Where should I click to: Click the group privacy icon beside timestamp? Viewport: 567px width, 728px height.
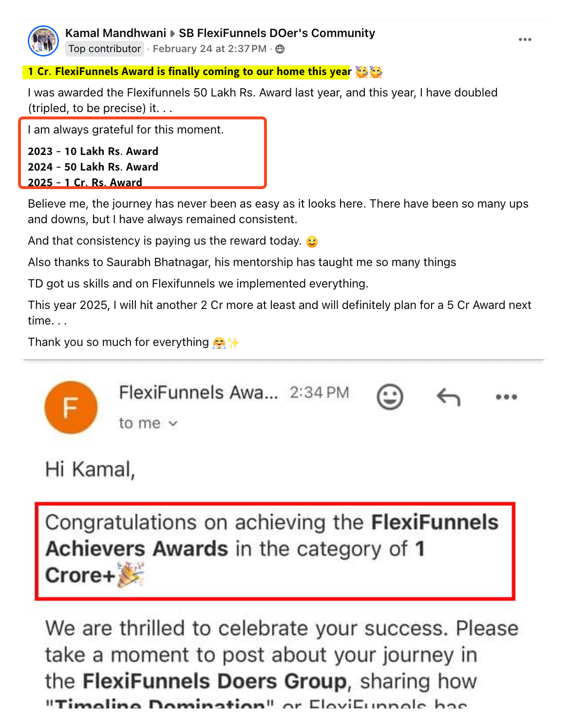280,49
